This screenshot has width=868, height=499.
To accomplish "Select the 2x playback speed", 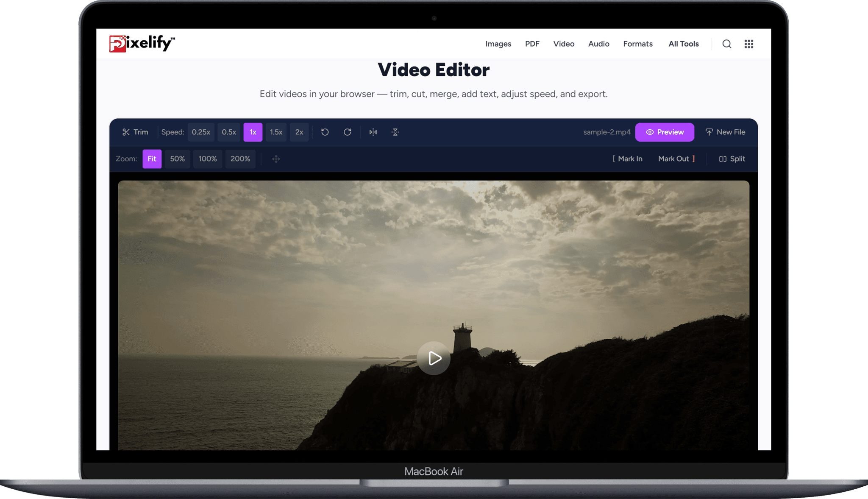I will pyautogui.click(x=299, y=132).
